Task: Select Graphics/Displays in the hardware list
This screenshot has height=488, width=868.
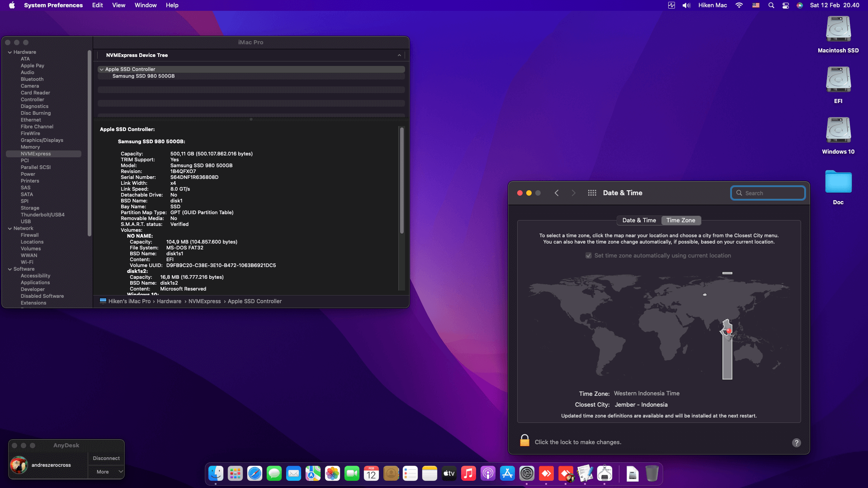Action: 42,141
